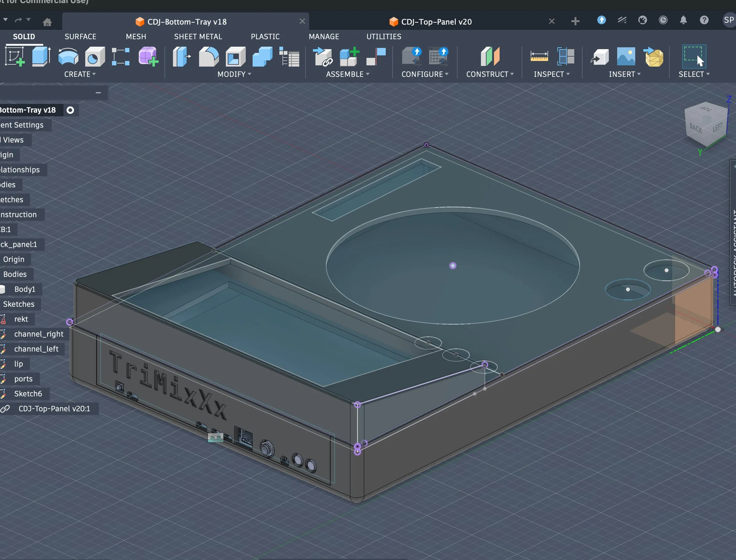Open the CREATE dropdown menu
736x560 pixels.
point(80,74)
